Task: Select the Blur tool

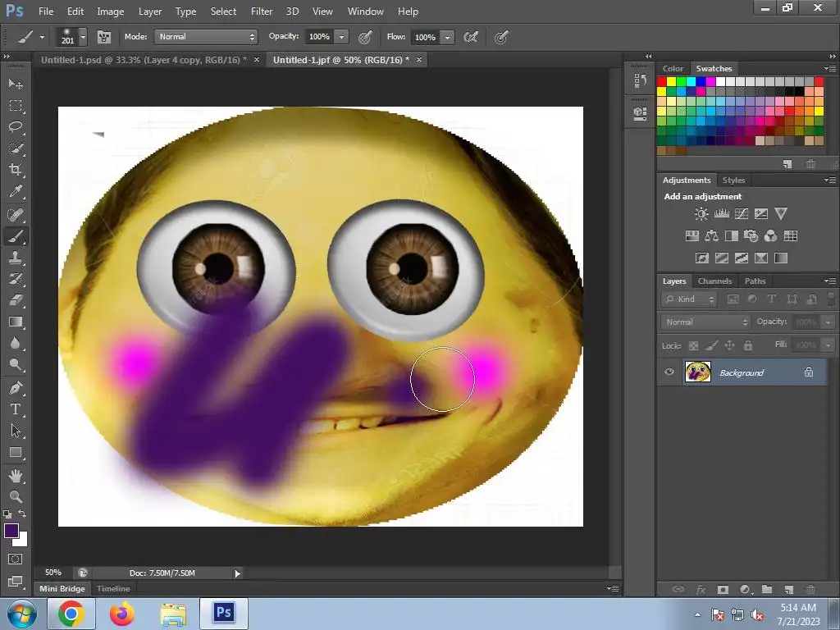Action: [x=16, y=344]
